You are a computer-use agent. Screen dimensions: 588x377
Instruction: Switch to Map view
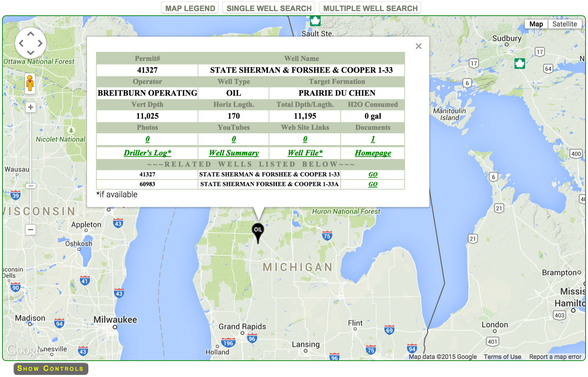(x=536, y=24)
